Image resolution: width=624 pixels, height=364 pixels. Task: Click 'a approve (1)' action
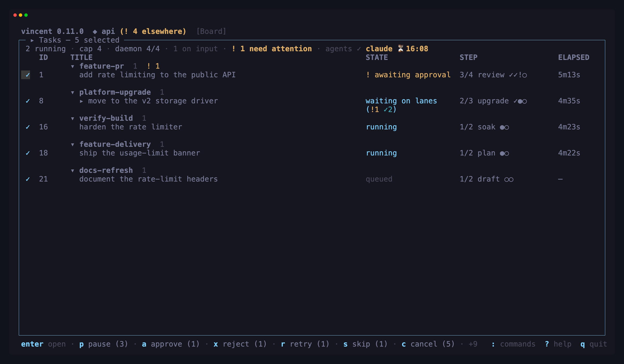pos(171,344)
